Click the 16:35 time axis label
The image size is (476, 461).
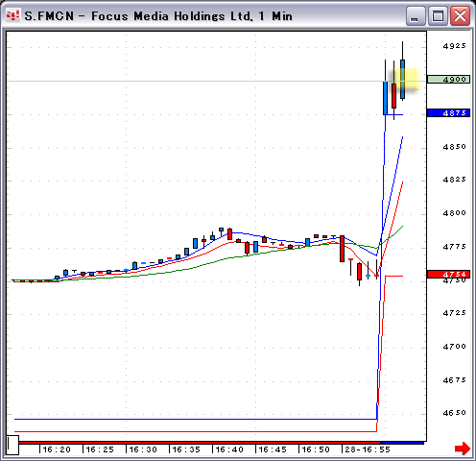coord(186,449)
